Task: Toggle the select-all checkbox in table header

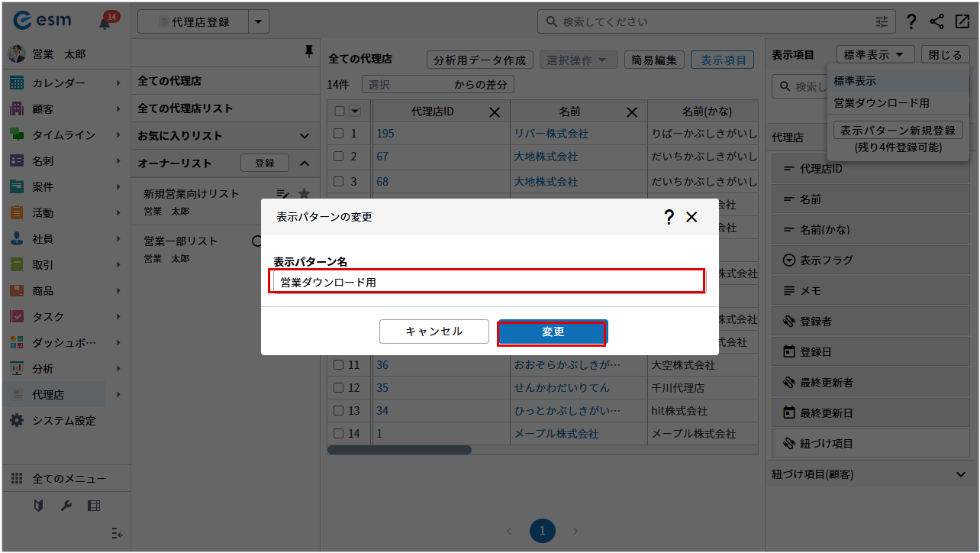Action: click(x=340, y=112)
